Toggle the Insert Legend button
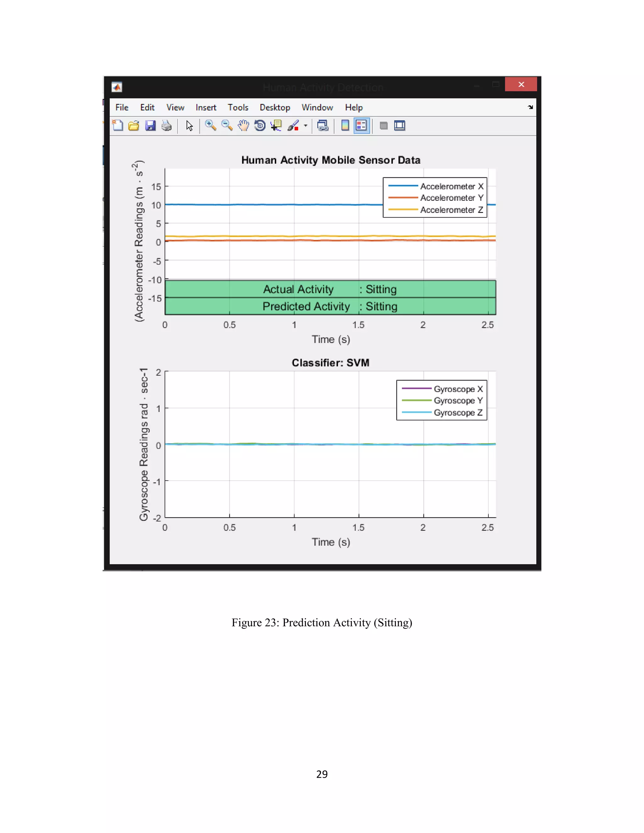The height and width of the screenshot is (833, 644). (361, 125)
